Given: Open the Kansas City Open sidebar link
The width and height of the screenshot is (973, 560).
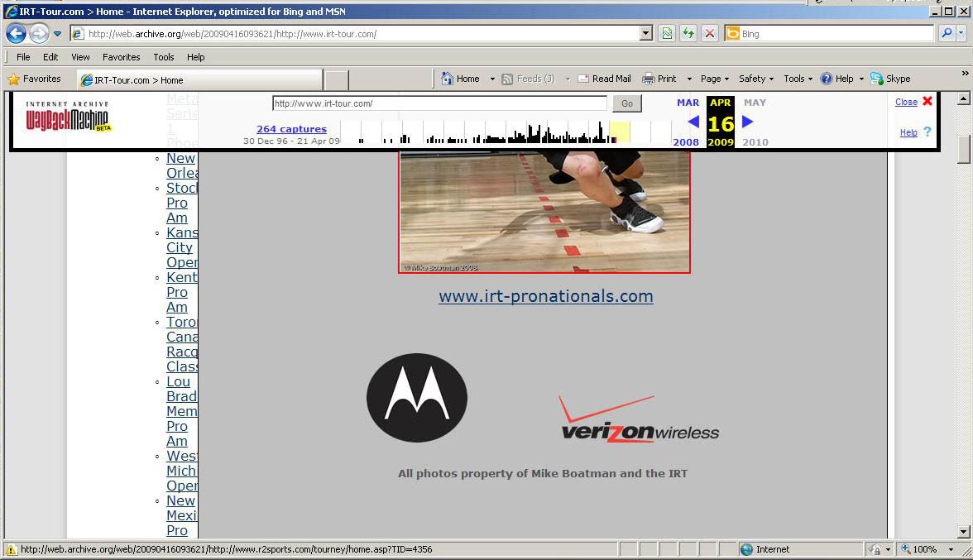Looking at the screenshot, I should [182, 247].
